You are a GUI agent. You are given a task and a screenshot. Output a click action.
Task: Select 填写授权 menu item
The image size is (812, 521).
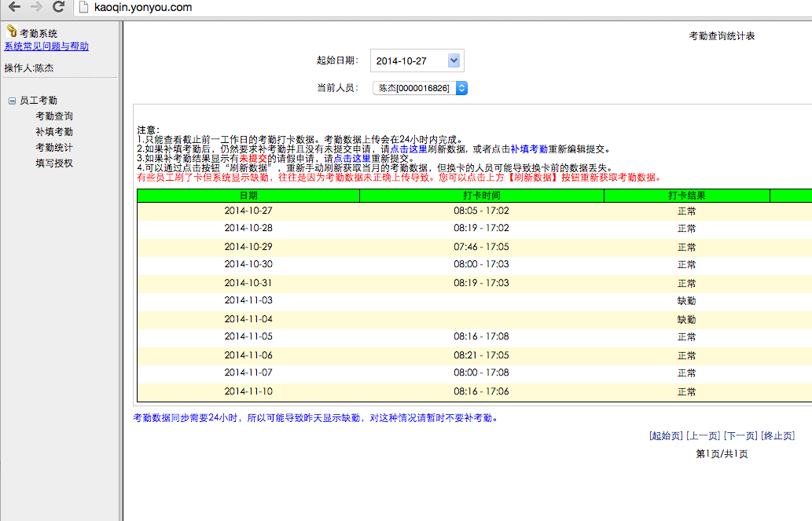pyautogui.click(x=54, y=163)
